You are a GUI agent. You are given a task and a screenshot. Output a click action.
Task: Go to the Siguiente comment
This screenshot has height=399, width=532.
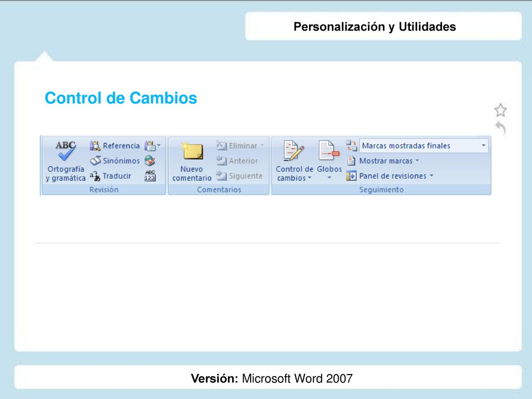[x=240, y=176]
